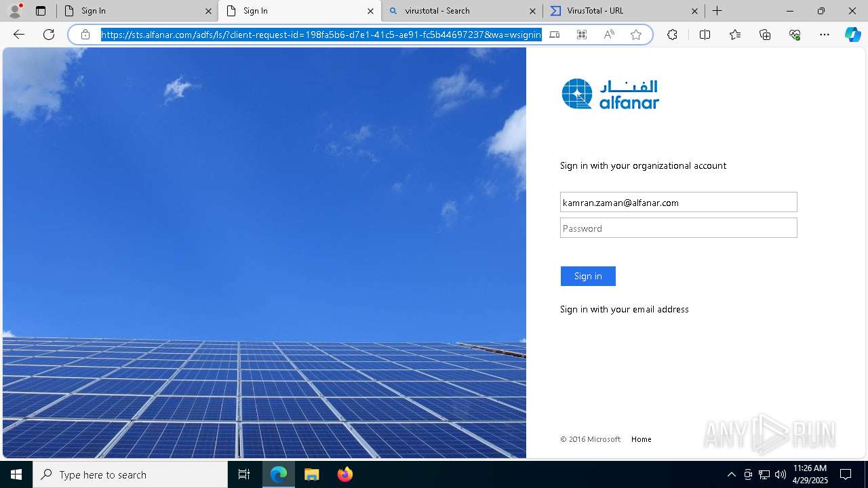Minimize the browser window
Viewport: 868px width, 488px height.
[x=790, y=11]
